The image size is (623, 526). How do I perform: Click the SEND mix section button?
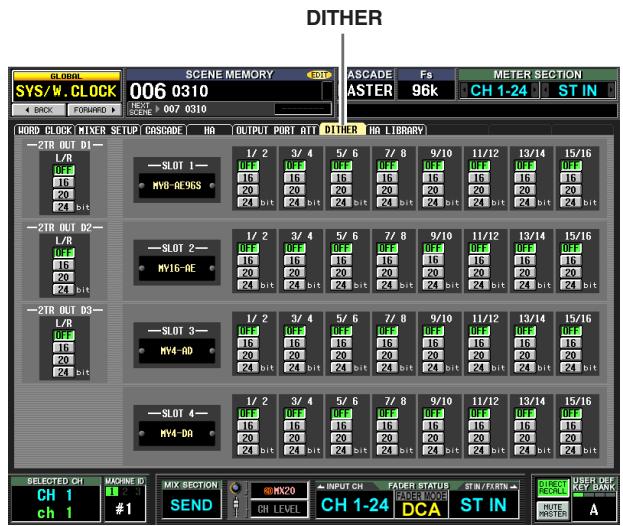pyautogui.click(x=191, y=505)
